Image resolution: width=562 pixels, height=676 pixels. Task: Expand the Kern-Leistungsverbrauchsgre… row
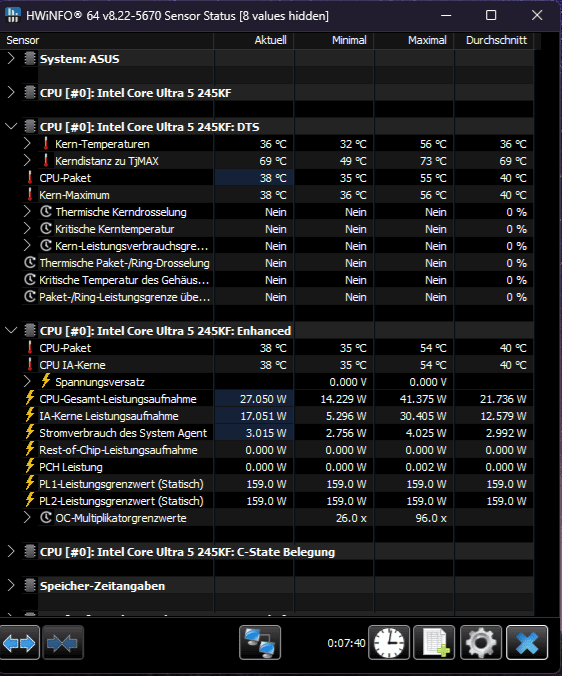pos(27,245)
